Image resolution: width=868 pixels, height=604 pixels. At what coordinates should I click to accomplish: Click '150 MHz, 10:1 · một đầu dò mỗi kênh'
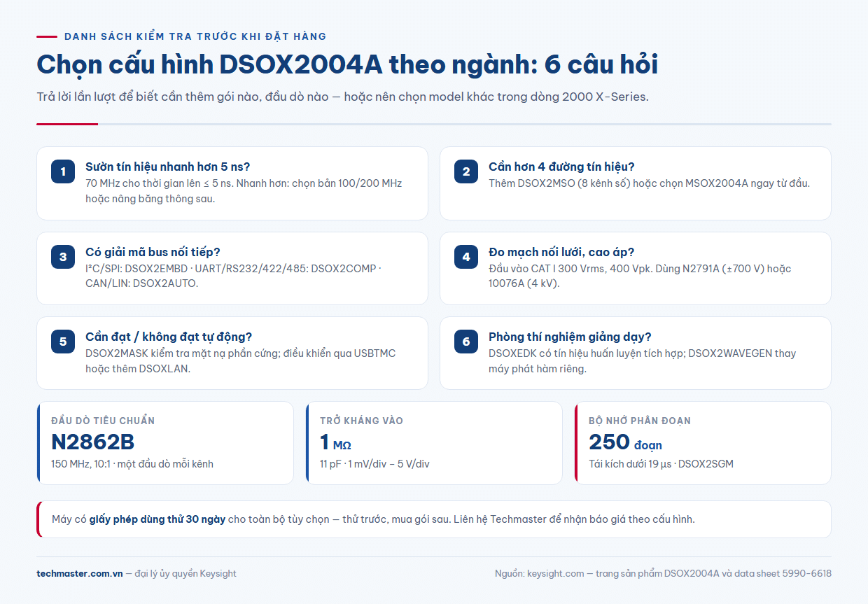132,463
